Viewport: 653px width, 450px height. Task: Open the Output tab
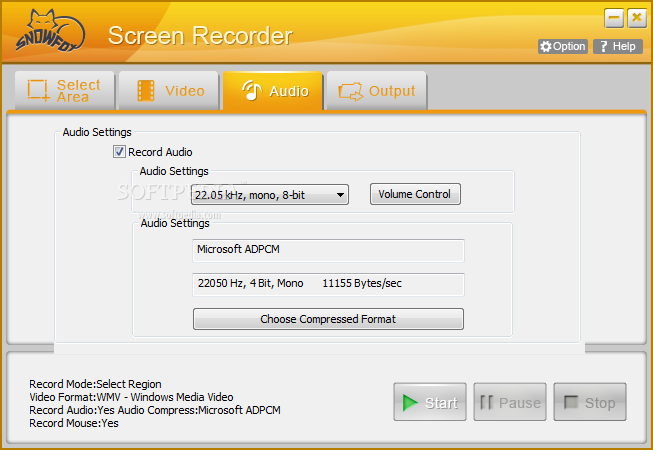[x=376, y=90]
